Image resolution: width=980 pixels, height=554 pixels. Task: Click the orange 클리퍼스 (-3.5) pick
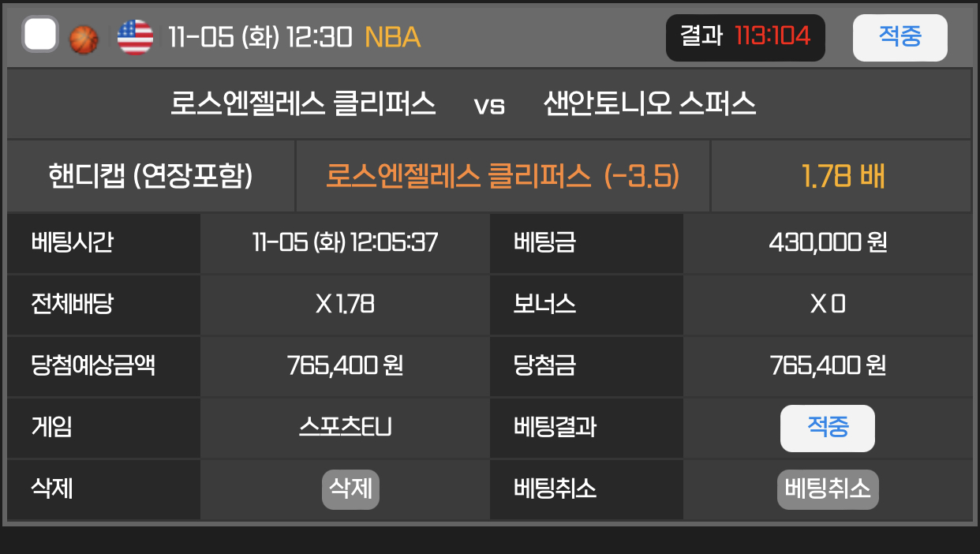[x=503, y=176]
